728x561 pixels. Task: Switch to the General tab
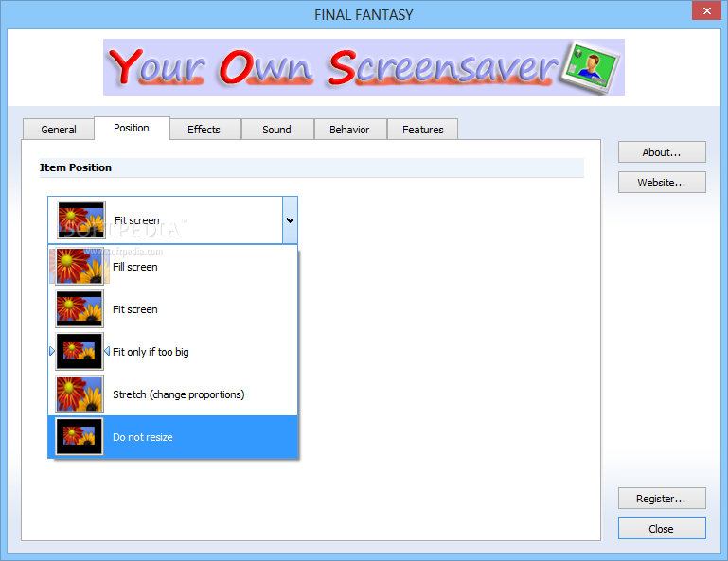[x=59, y=130]
